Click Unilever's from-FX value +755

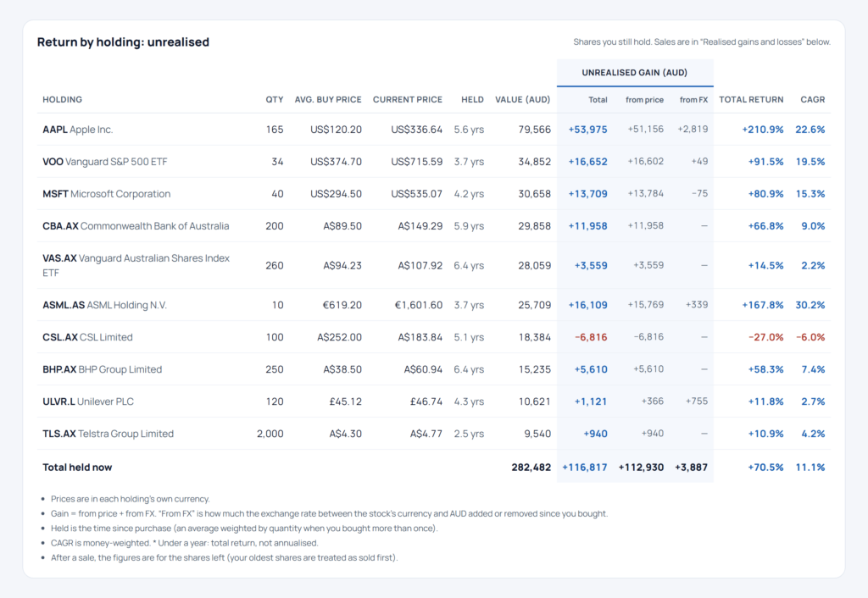[x=697, y=401]
